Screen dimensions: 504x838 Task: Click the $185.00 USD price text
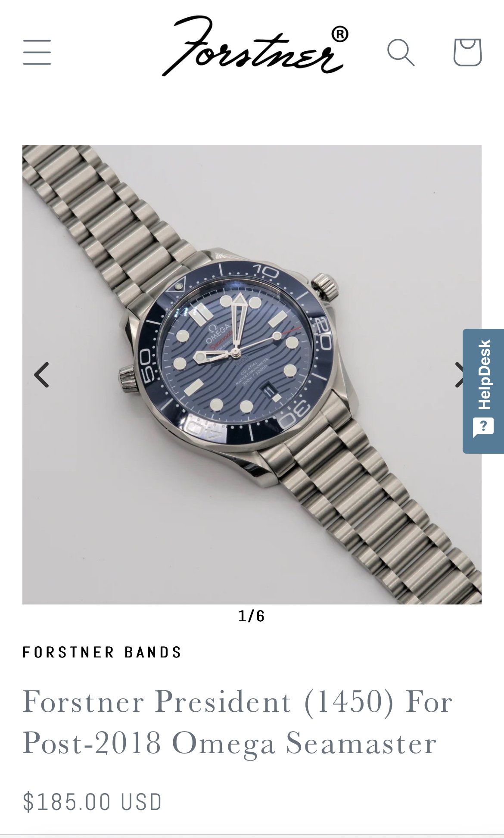click(92, 802)
